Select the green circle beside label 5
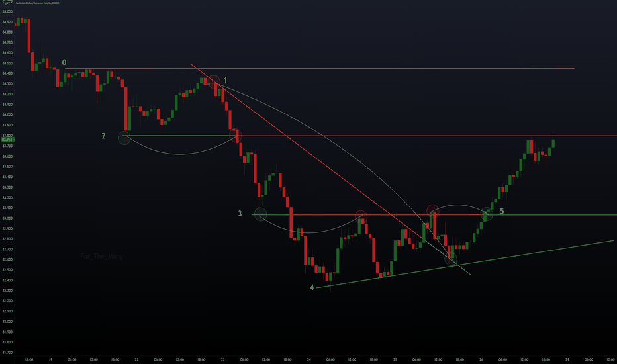Screen dimensions: 617x364 pyautogui.click(x=487, y=214)
